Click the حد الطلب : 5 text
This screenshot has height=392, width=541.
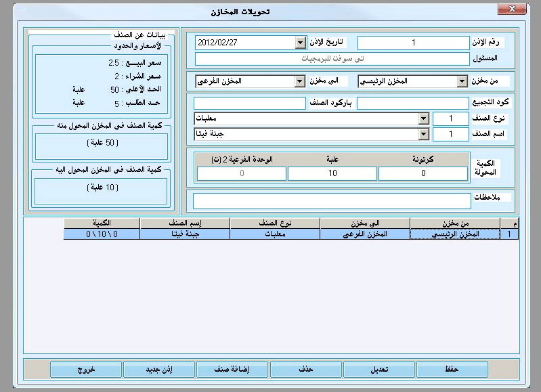point(137,103)
